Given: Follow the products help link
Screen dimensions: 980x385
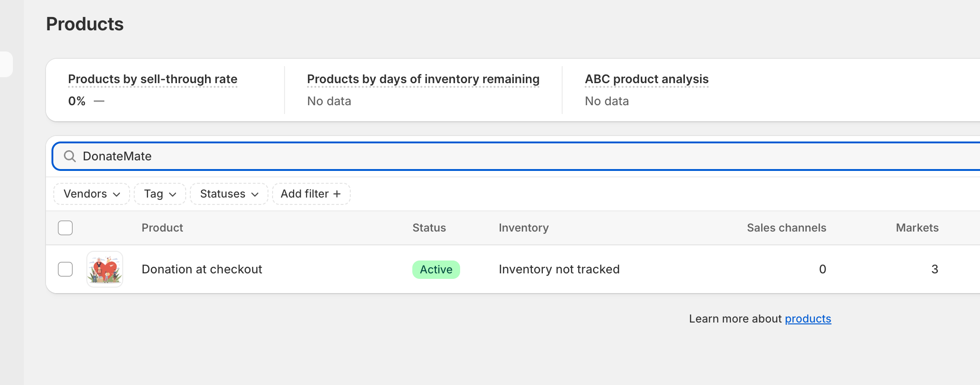Looking at the screenshot, I should pyautogui.click(x=808, y=319).
